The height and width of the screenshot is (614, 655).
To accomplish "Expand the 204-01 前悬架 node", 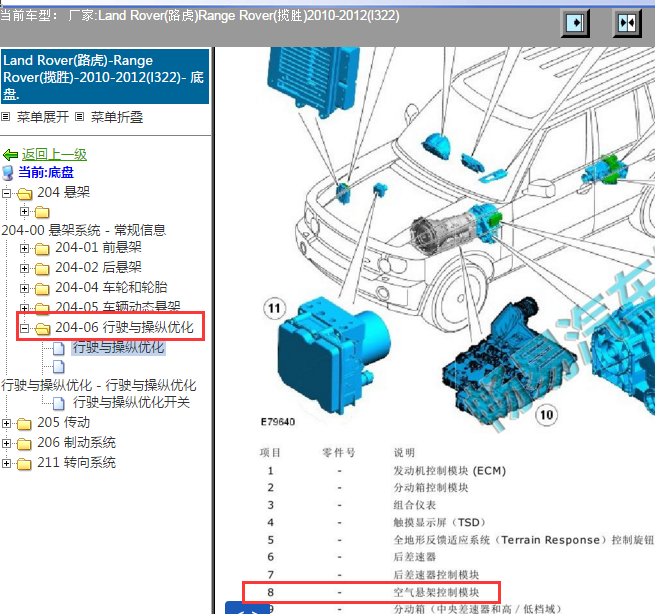I will (24, 249).
